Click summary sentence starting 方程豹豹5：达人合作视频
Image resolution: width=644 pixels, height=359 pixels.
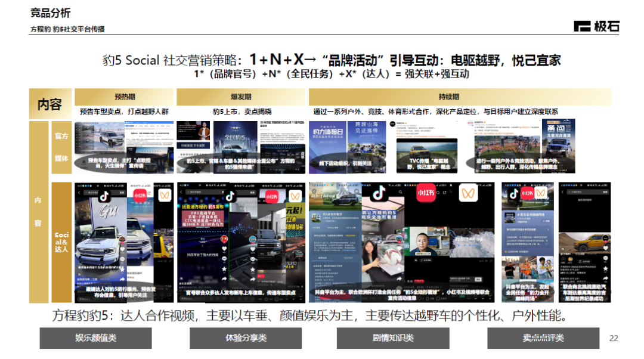pos(309,316)
